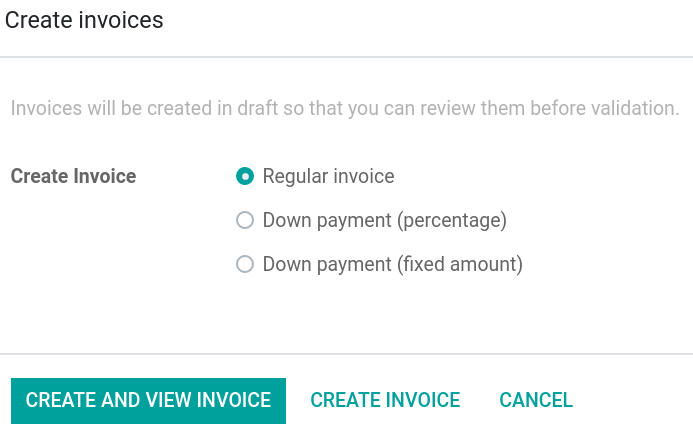
Task: Click the divider line above the footer buttons
Action: coord(346,354)
